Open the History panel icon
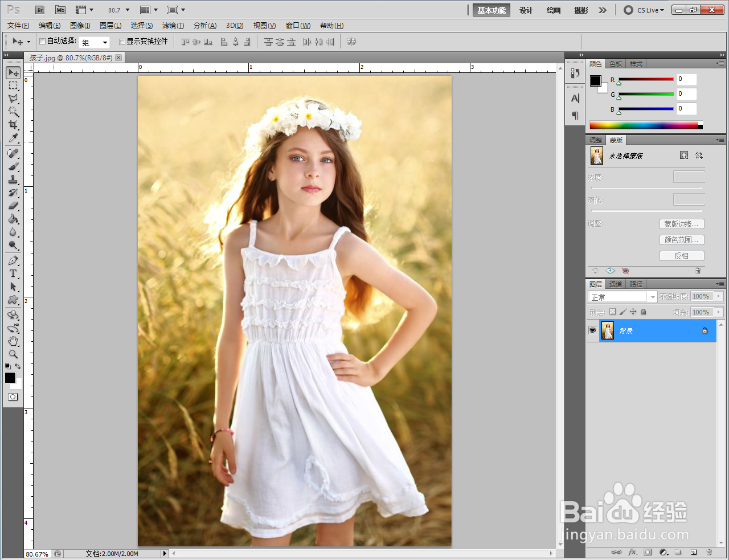The image size is (729, 560). [575, 73]
